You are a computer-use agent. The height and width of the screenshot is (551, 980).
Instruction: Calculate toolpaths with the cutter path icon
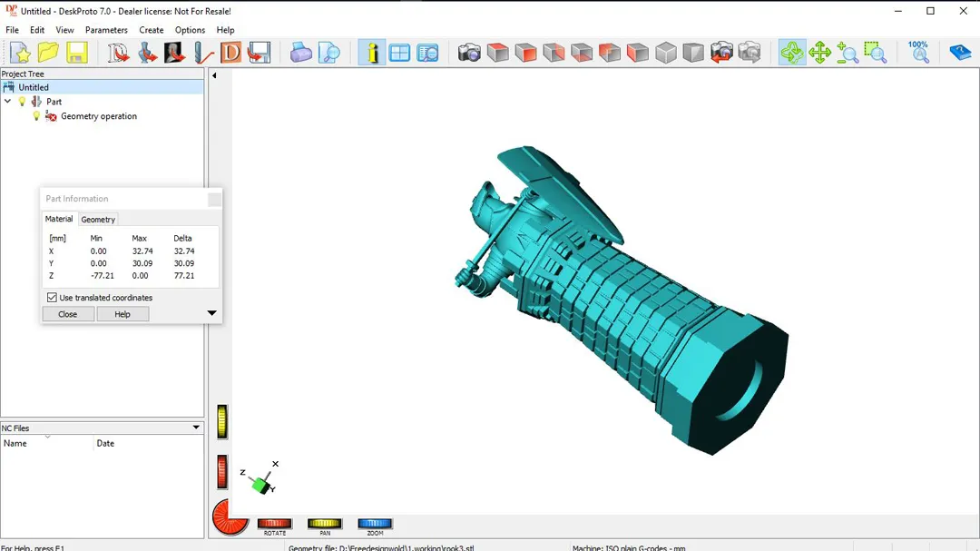tap(202, 53)
